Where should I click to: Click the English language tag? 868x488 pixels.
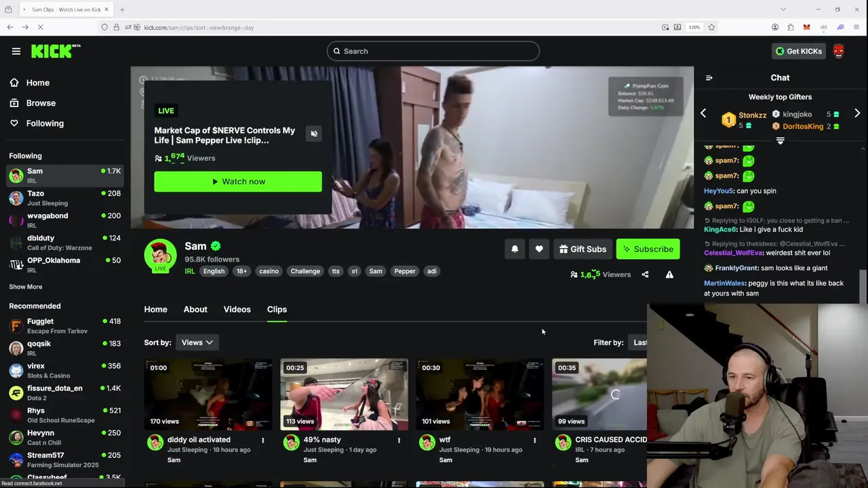point(214,271)
